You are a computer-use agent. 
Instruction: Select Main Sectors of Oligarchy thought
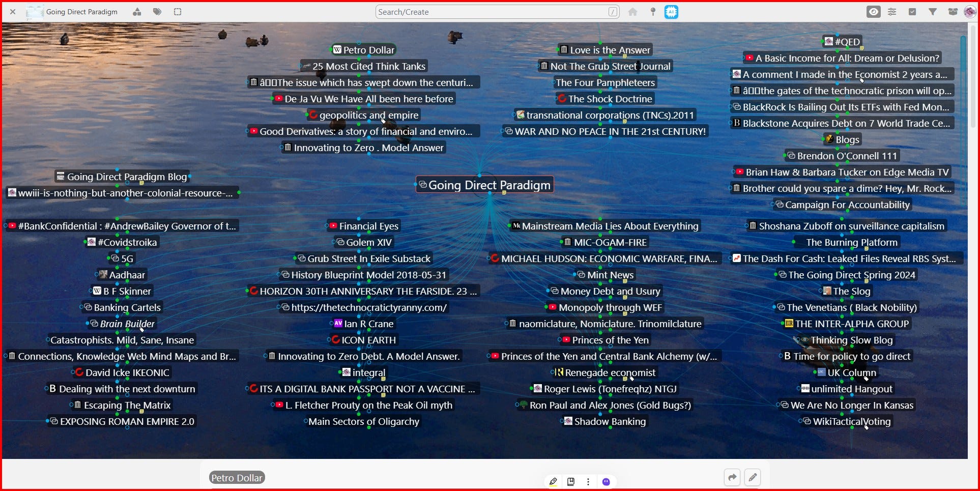(363, 421)
